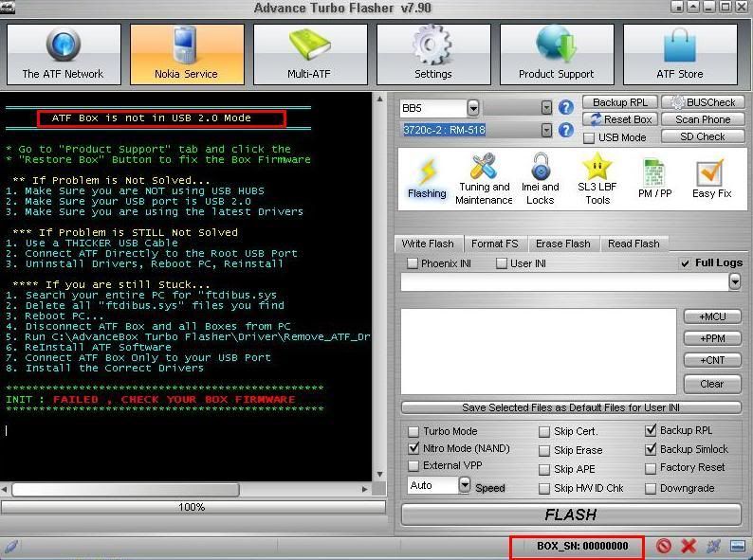Switch to the Format FS tab
753x560 pixels.
coord(495,244)
